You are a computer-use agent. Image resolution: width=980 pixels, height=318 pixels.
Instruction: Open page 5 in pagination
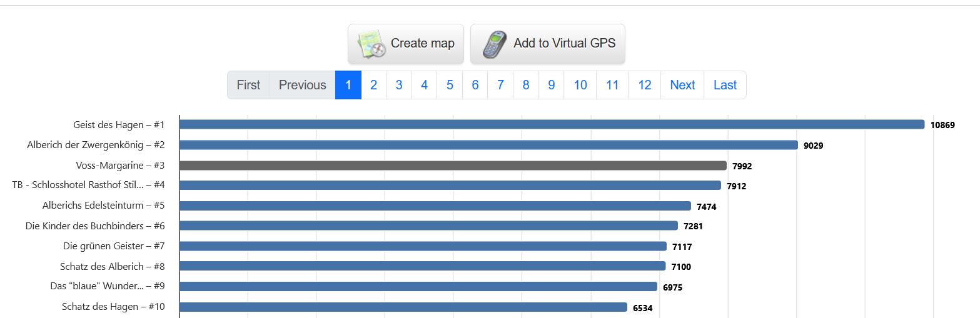point(450,85)
